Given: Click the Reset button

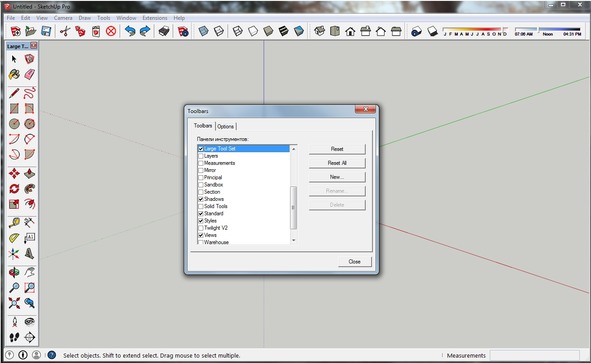Looking at the screenshot, I should 337,149.
